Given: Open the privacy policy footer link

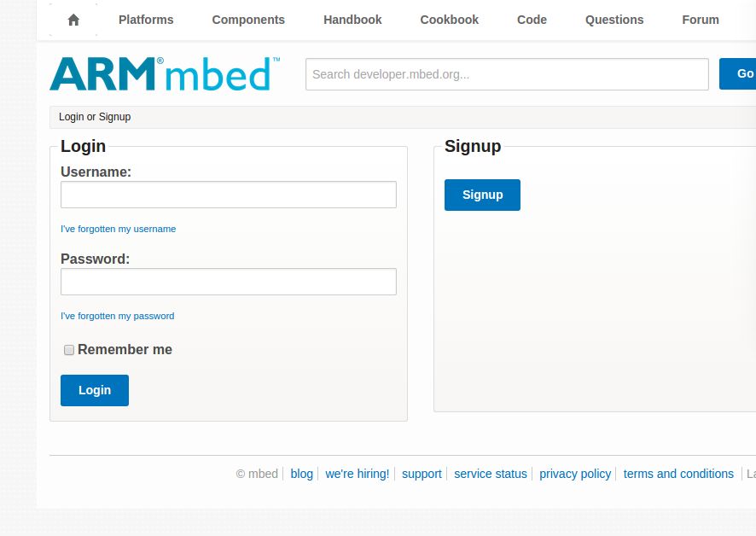Looking at the screenshot, I should pyautogui.click(x=575, y=474).
